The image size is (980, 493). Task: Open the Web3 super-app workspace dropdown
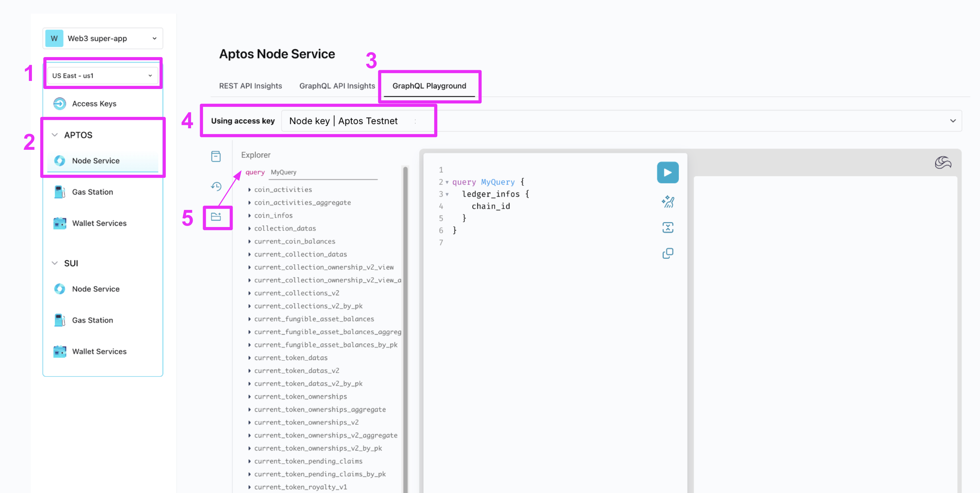pos(103,38)
